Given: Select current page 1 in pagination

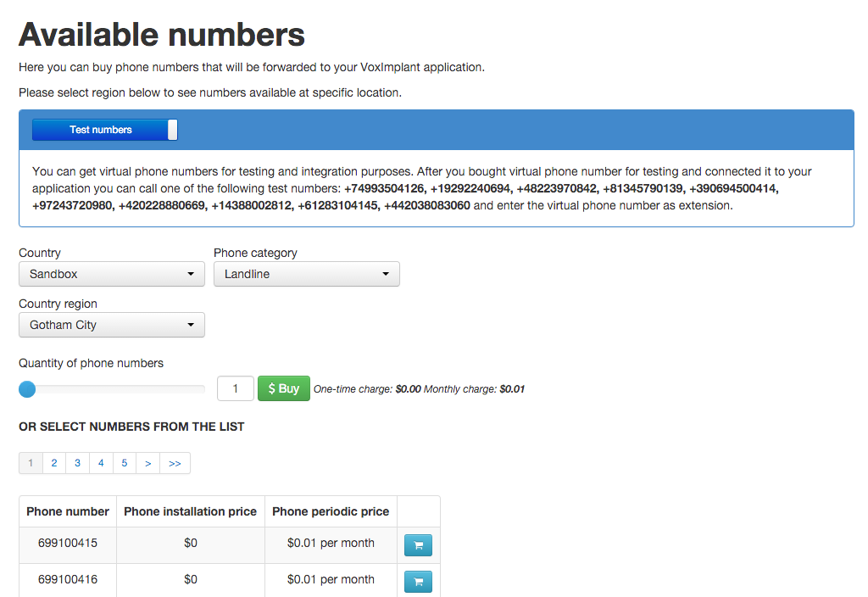Looking at the screenshot, I should click(x=31, y=463).
